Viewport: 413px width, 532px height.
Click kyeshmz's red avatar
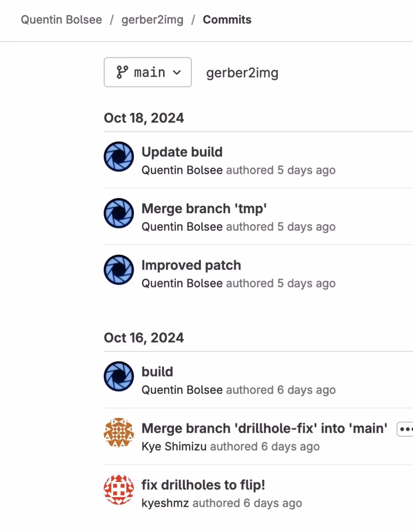tap(119, 489)
